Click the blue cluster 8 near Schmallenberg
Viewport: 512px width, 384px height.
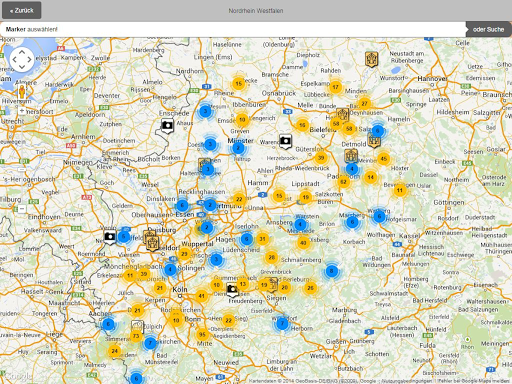(331, 271)
